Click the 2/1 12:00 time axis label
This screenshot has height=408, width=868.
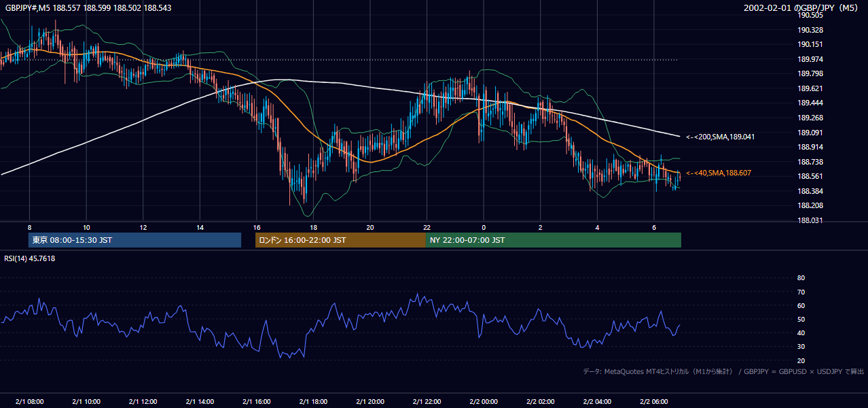click(143, 401)
